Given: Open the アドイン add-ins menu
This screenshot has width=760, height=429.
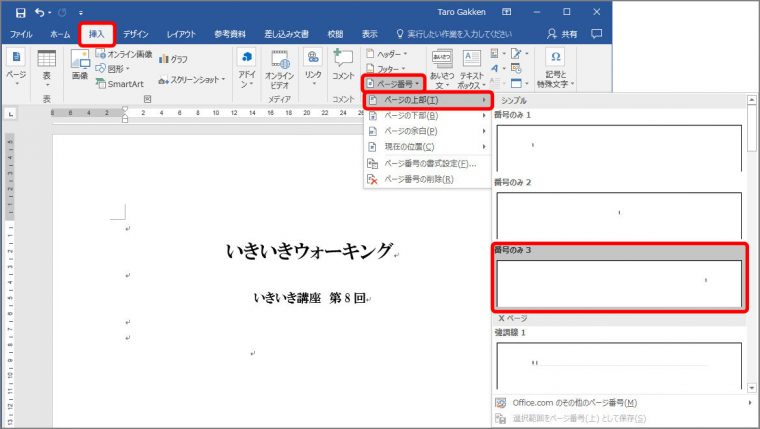Looking at the screenshot, I should [247, 68].
